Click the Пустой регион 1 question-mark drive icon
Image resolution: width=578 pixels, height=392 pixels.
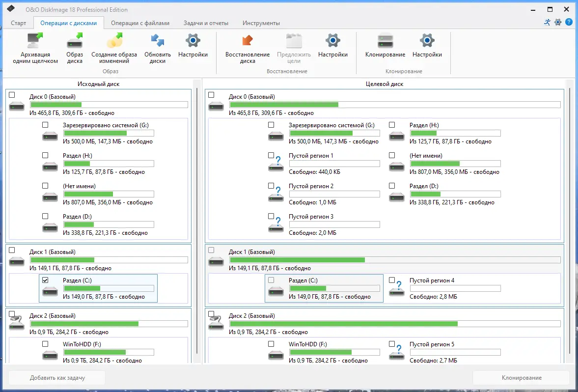pyautogui.click(x=275, y=164)
